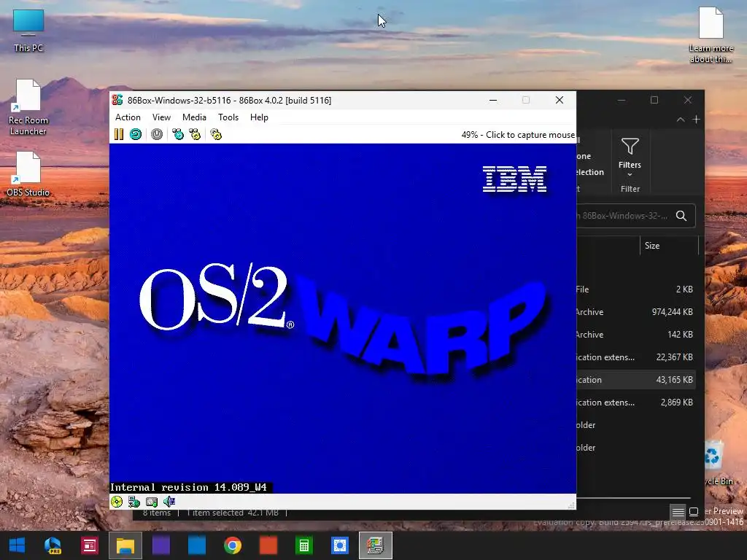The height and width of the screenshot is (560, 747).
Task: Open the Filters dropdown in File Explorer
Action: (x=630, y=157)
